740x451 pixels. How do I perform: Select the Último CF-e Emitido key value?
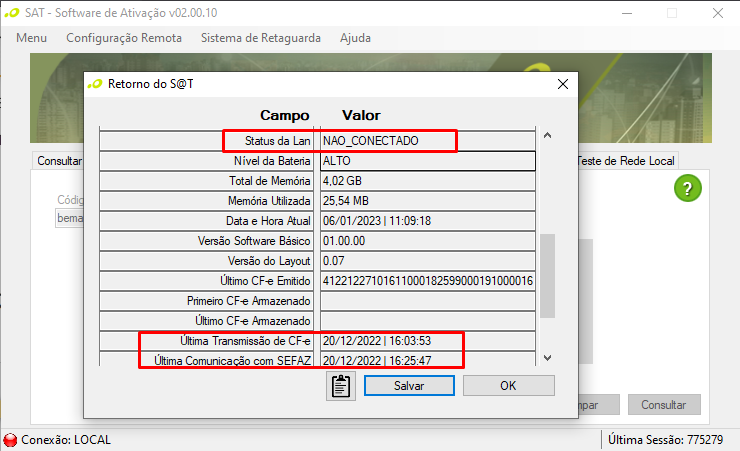coord(428,281)
